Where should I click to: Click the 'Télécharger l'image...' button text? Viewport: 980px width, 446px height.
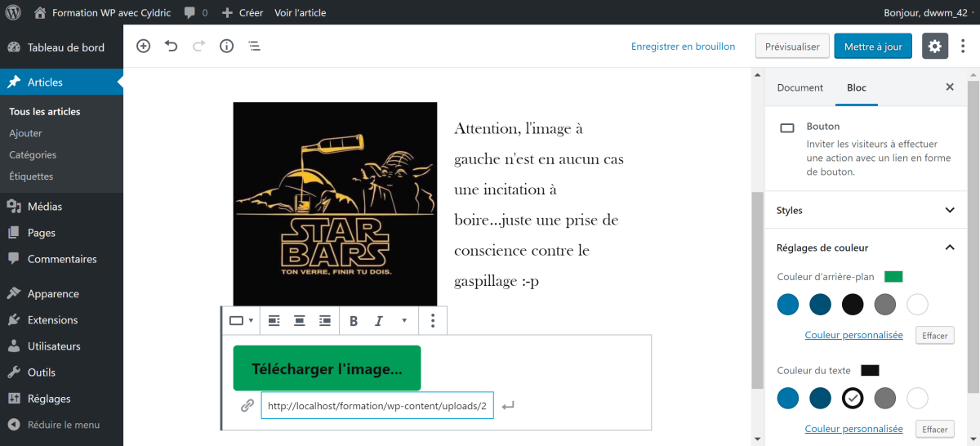pyautogui.click(x=327, y=368)
